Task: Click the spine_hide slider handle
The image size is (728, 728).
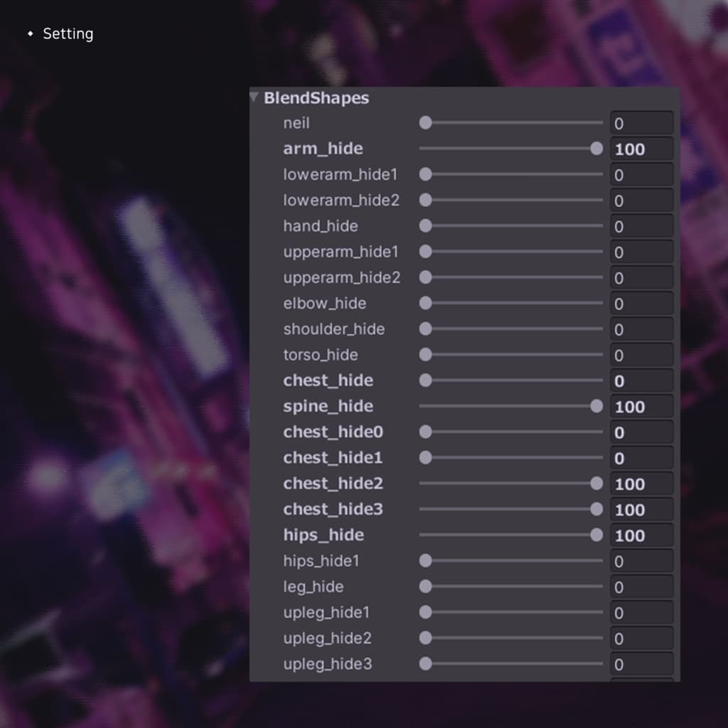Action: point(596,406)
